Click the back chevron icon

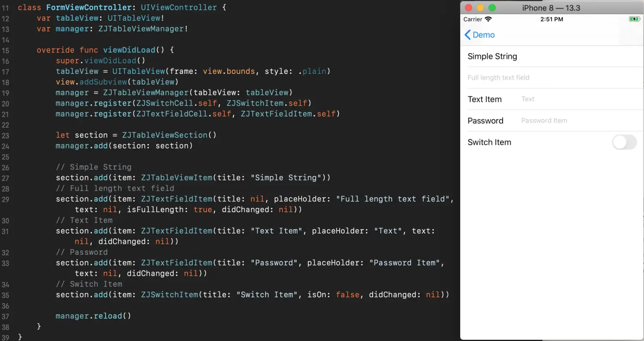(468, 35)
